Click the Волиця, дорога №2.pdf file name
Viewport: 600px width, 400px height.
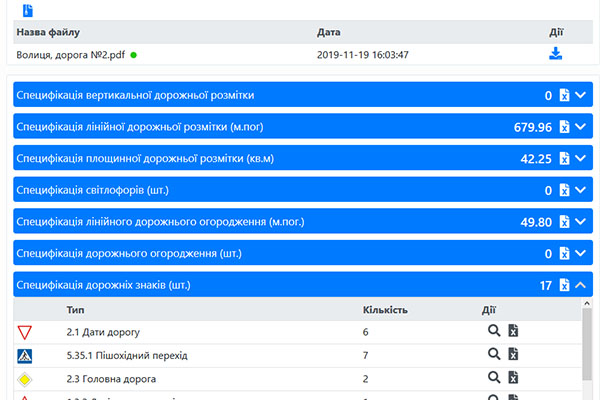pos(70,55)
